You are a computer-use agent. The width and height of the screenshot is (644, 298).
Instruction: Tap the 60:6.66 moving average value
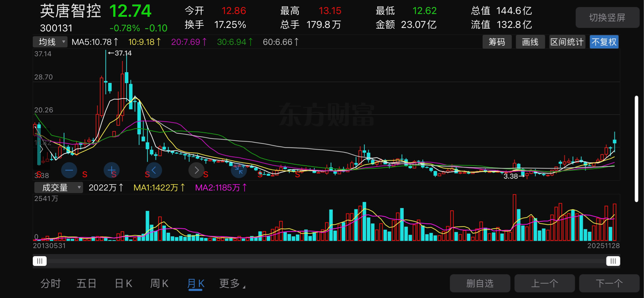(281, 42)
